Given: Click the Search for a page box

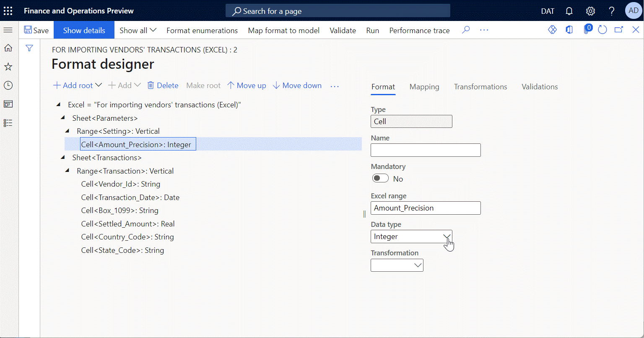Looking at the screenshot, I should 338,11.
